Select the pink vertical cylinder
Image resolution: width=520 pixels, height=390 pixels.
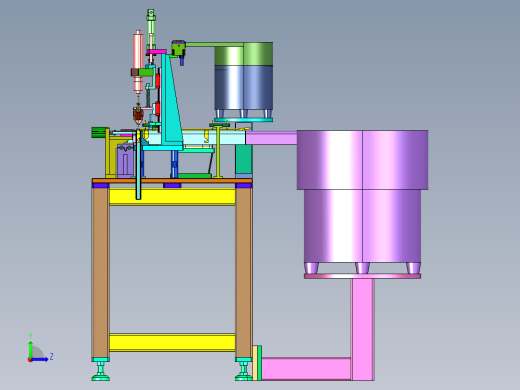[x=138, y=62]
